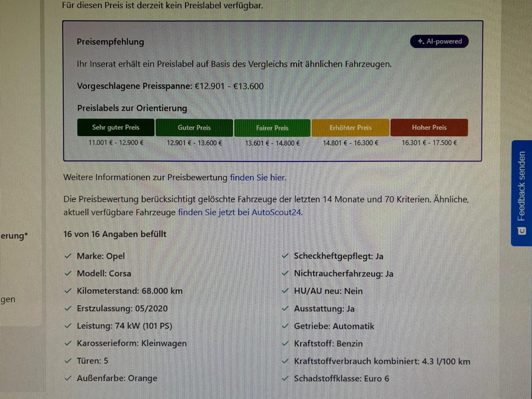Open the Feedback senden side tab
The image size is (532, 399).
[521, 193]
